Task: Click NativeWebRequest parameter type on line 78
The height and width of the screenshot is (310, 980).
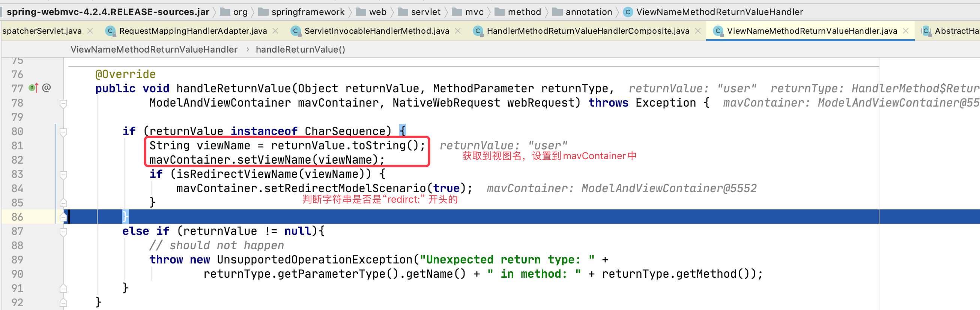Action: tap(446, 103)
